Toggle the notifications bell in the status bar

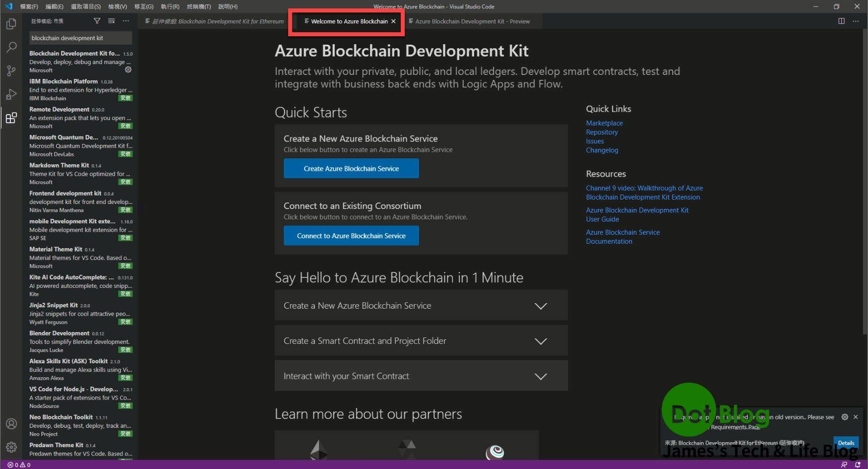pyautogui.click(x=859, y=465)
